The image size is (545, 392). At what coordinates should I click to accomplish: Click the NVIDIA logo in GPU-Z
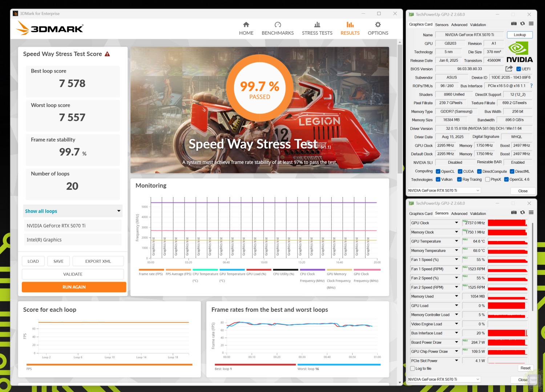click(519, 52)
